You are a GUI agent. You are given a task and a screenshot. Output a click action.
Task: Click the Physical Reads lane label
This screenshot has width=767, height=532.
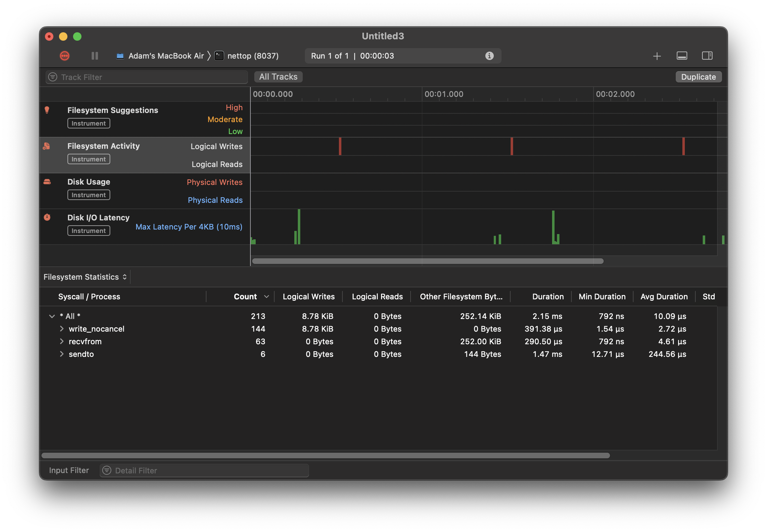[215, 200]
